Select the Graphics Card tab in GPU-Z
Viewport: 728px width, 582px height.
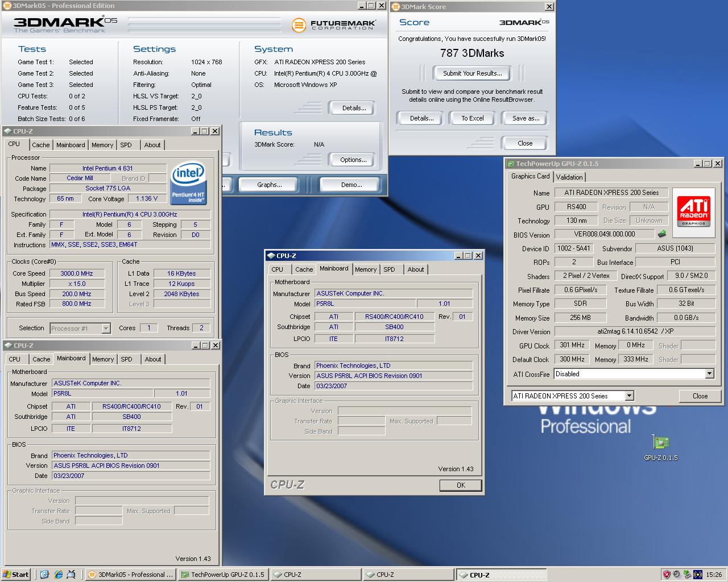[530, 176]
